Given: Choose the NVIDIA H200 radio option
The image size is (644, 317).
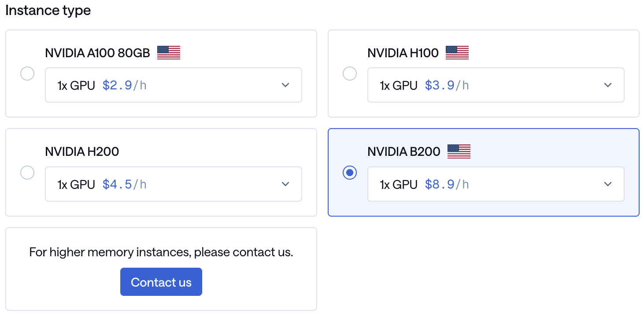Looking at the screenshot, I should point(27,173).
